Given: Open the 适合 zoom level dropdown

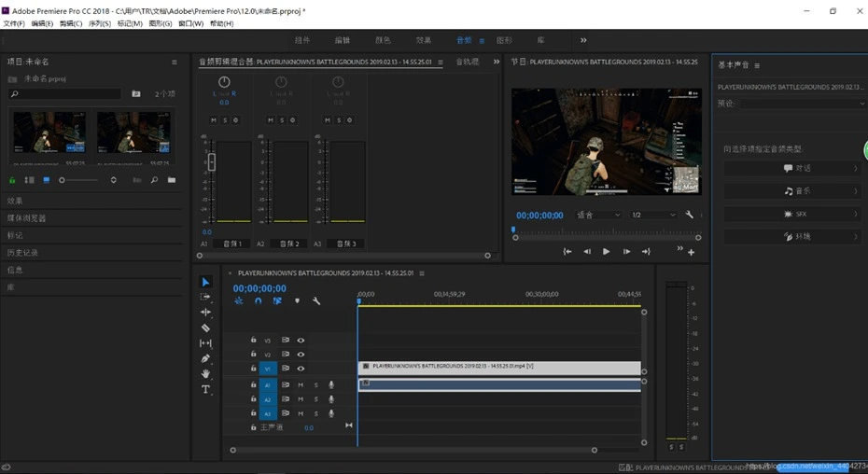Looking at the screenshot, I should pyautogui.click(x=598, y=215).
